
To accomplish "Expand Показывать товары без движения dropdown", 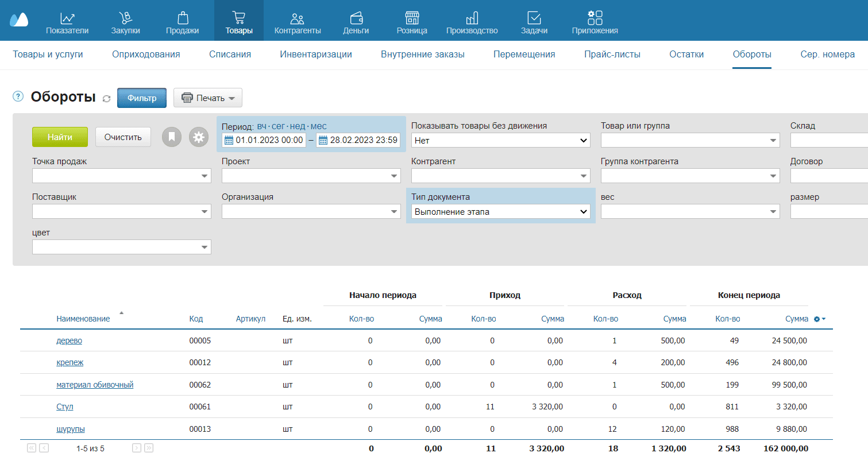I will coord(500,141).
